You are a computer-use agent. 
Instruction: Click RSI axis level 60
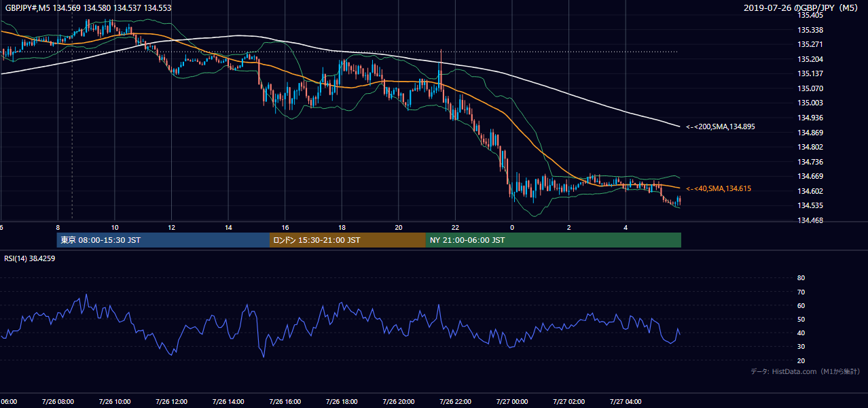pos(801,305)
